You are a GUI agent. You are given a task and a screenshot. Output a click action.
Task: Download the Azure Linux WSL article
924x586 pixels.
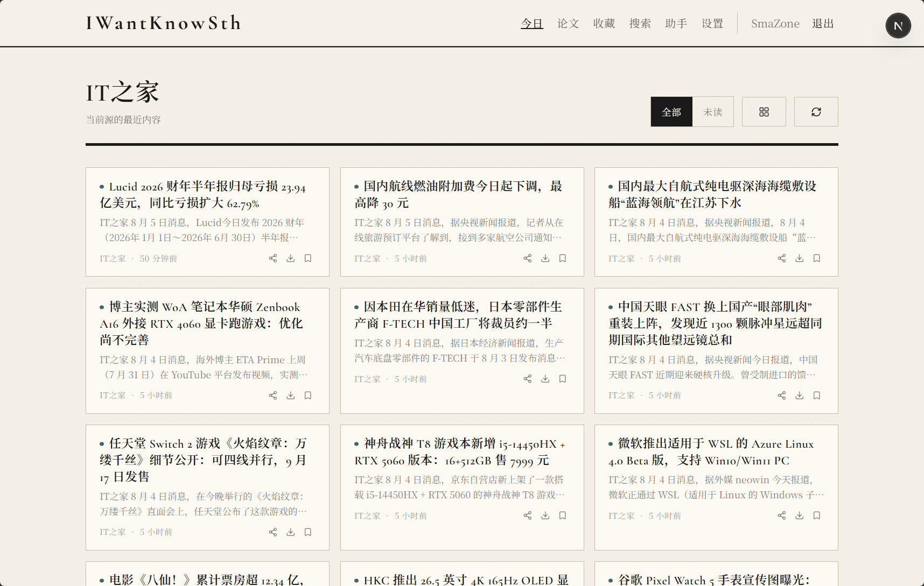800,516
